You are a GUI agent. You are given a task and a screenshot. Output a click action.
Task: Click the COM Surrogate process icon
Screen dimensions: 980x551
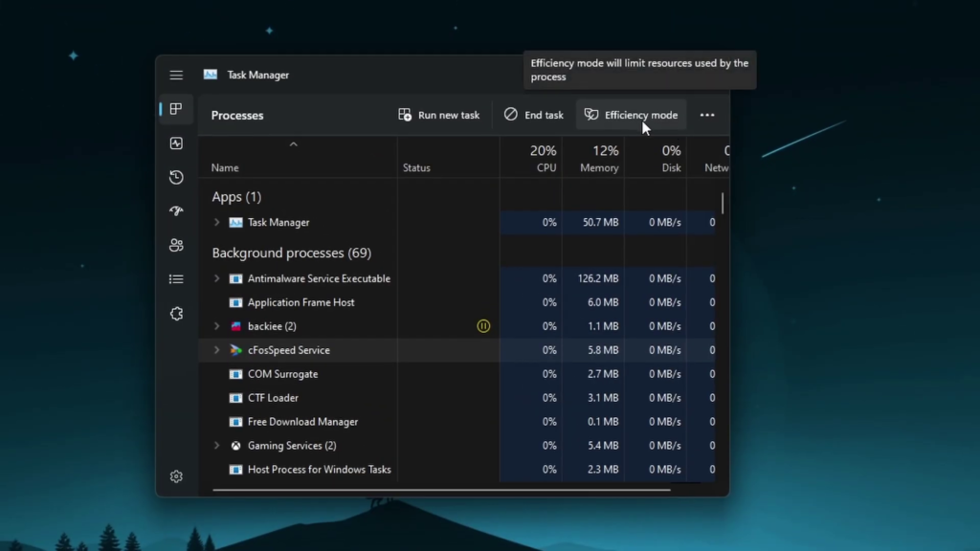(x=235, y=374)
